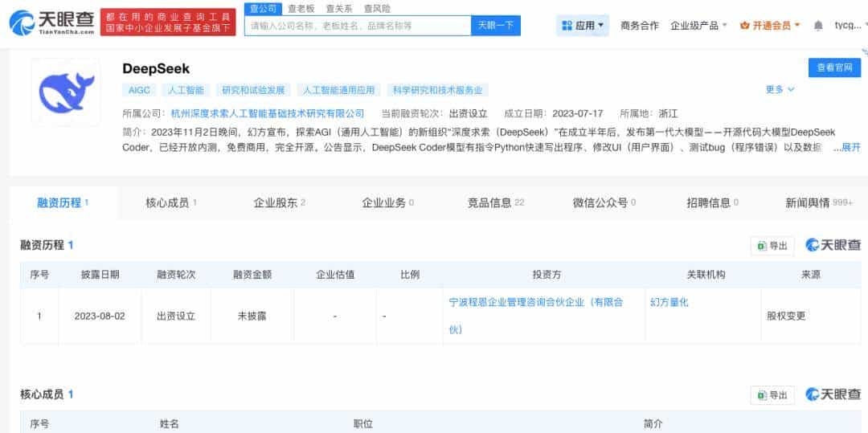Switch to the 融资历程 tab

63,202
